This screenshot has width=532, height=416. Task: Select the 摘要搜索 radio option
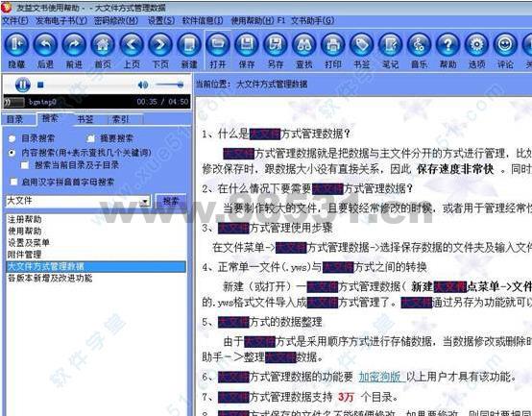pyautogui.click(x=90, y=138)
